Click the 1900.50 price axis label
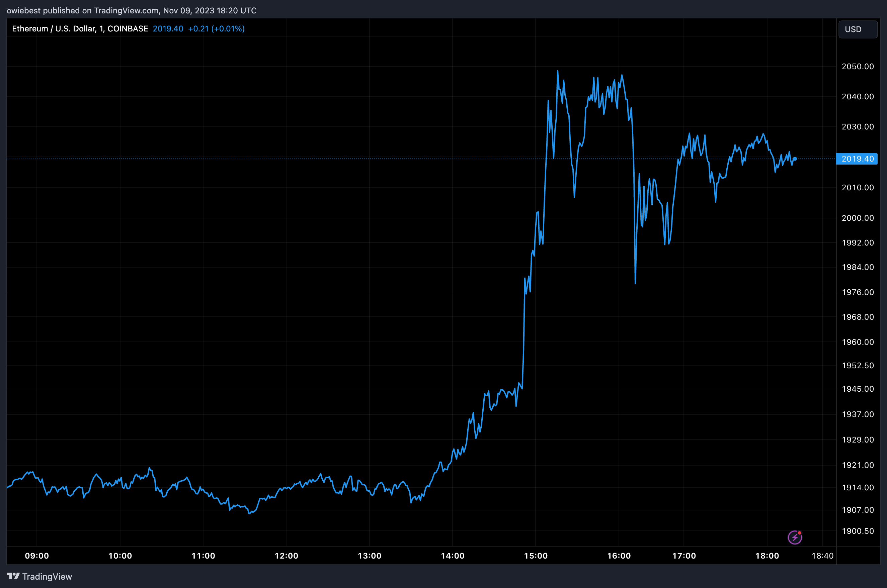 pos(858,531)
